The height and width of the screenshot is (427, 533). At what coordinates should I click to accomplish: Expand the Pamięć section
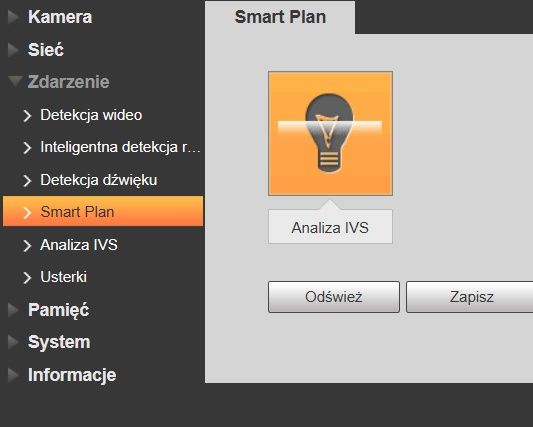58,310
